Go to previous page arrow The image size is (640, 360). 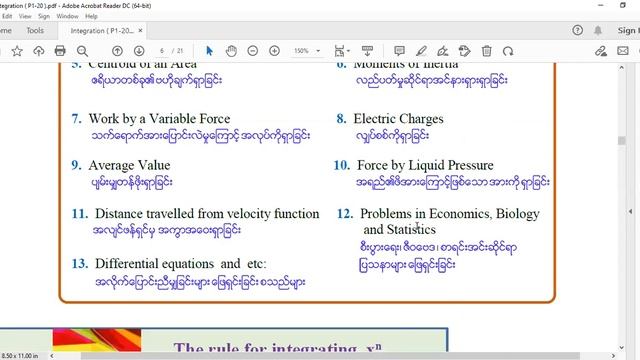click(x=117, y=51)
